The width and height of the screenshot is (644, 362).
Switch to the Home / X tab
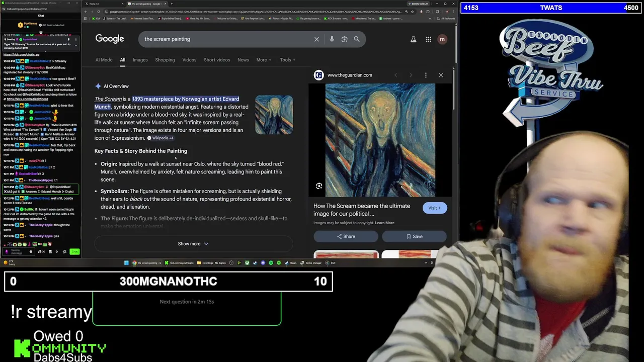point(105,4)
